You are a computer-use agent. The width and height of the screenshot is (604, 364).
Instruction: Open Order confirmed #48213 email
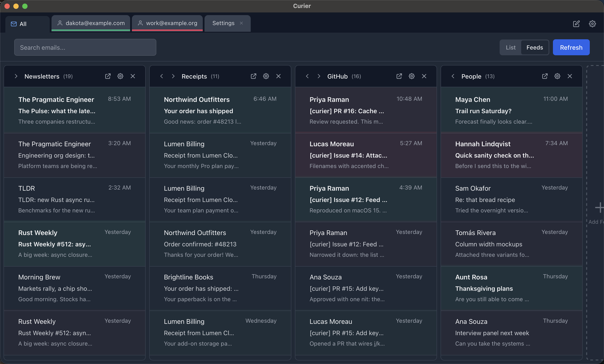(220, 244)
